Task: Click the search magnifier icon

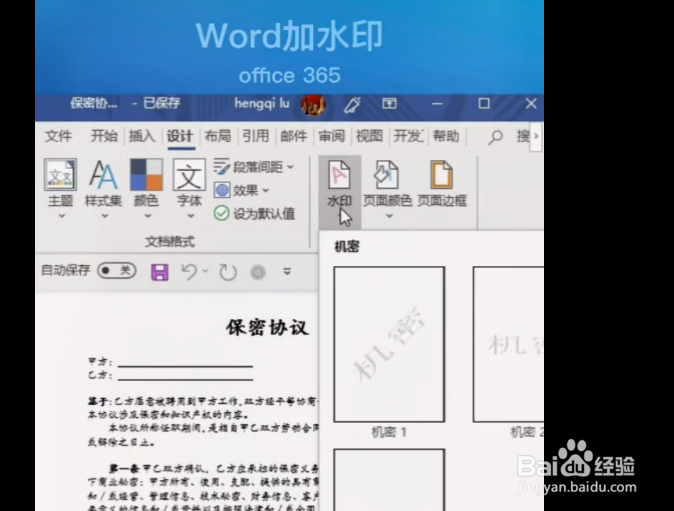Action: coord(495,137)
